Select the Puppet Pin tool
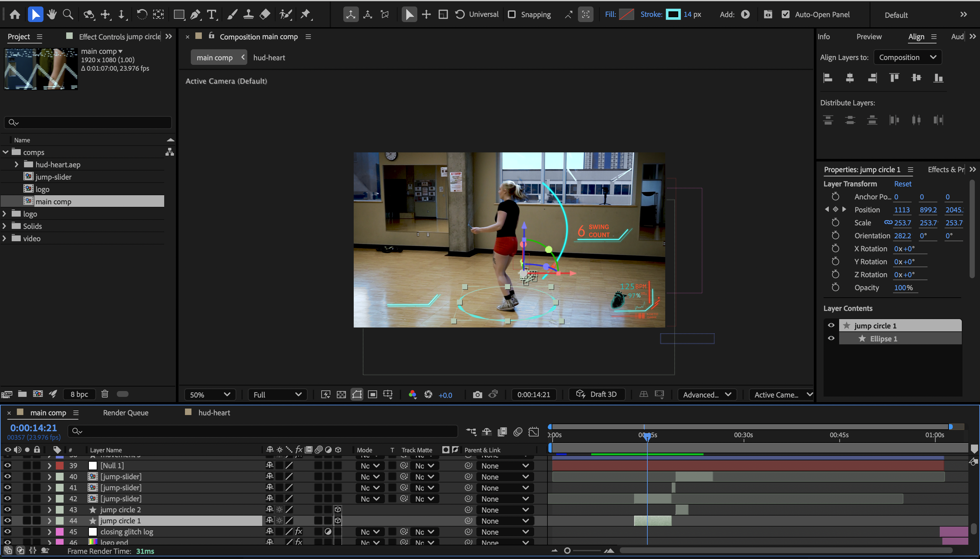Viewport: 980px width, 559px height. coord(305,15)
